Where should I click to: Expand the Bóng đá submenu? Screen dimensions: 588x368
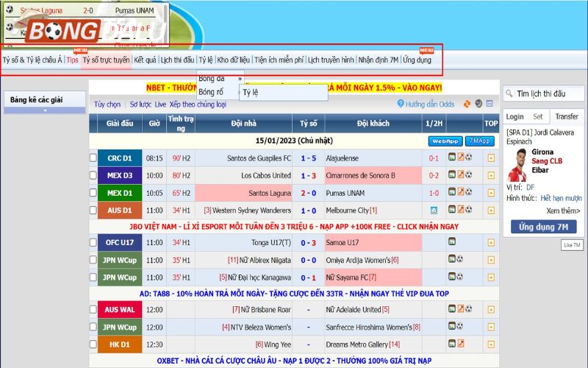coord(220,79)
